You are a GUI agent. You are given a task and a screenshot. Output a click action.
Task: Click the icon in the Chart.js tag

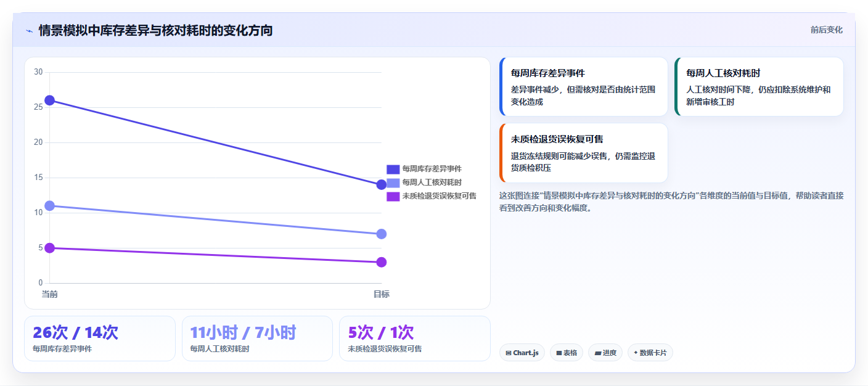pos(508,353)
